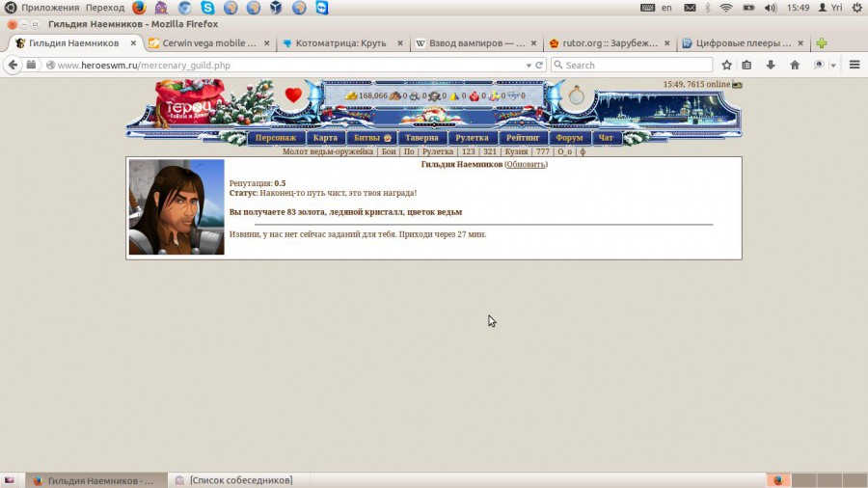Screen dimensions: 868x488
Task: Click the Молот ведьм-оружейка quick link
Action: 328,151
